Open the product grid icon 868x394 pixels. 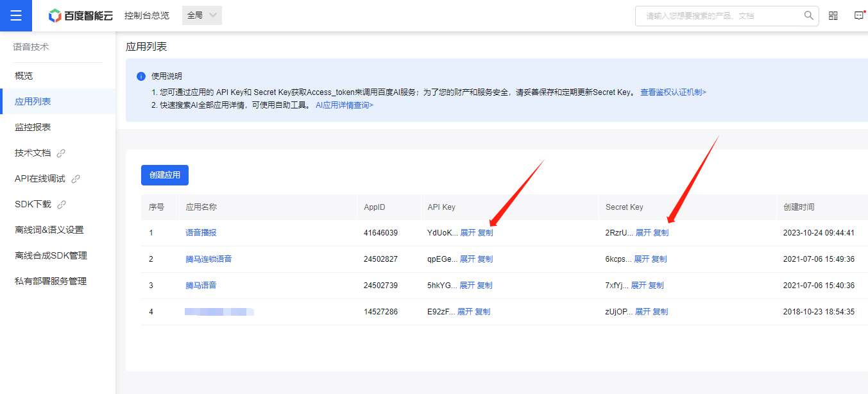[x=833, y=15]
